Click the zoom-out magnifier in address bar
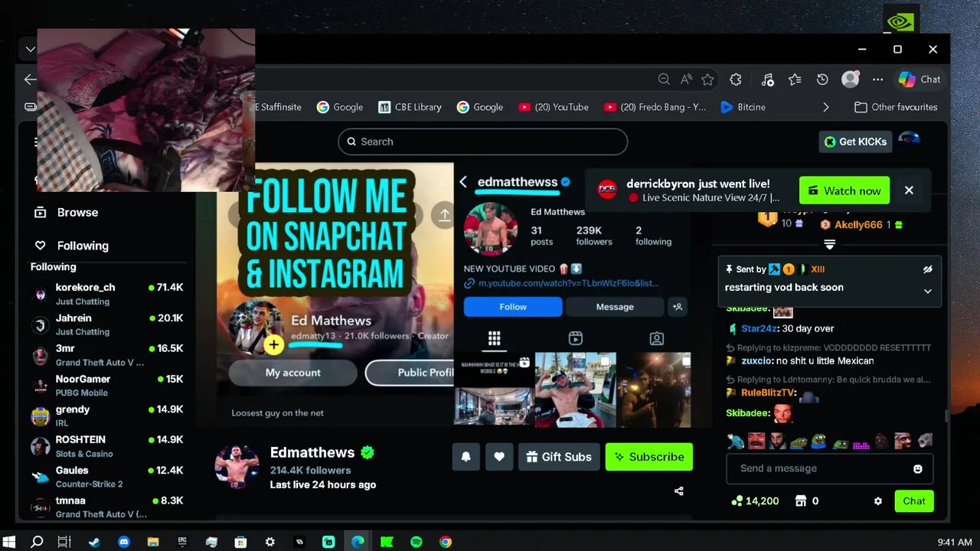The width and height of the screenshot is (980, 551). (x=664, y=80)
